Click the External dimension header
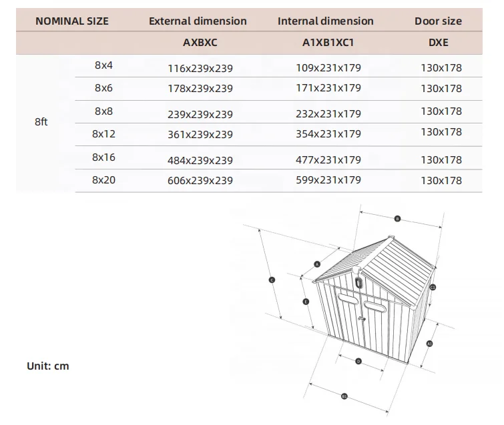 coord(198,21)
